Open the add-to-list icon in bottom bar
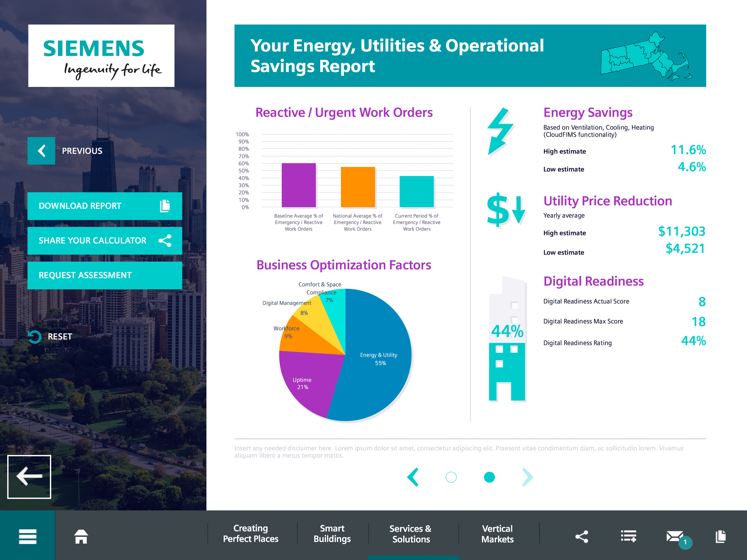This screenshot has height=560, width=747. click(x=628, y=536)
